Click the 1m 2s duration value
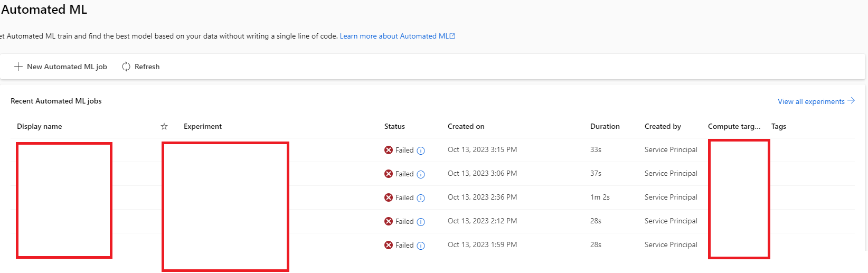Screen dimensions: 868x273 [x=600, y=197]
